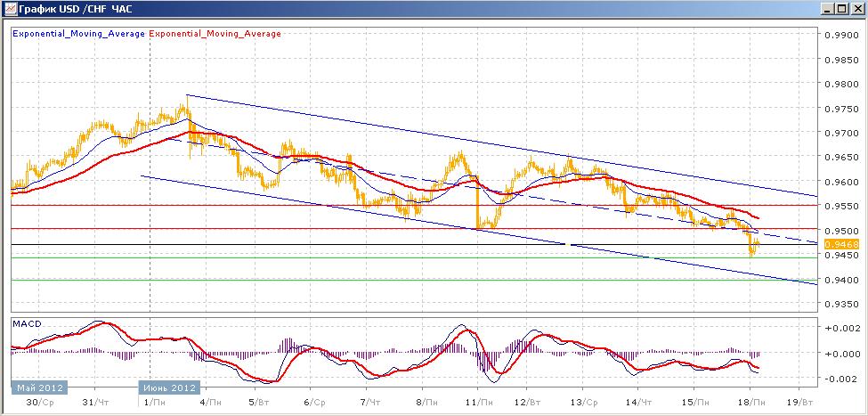Click the window title График USD/CHF ЧАС
This screenshot has width=868, height=416.
76,9
